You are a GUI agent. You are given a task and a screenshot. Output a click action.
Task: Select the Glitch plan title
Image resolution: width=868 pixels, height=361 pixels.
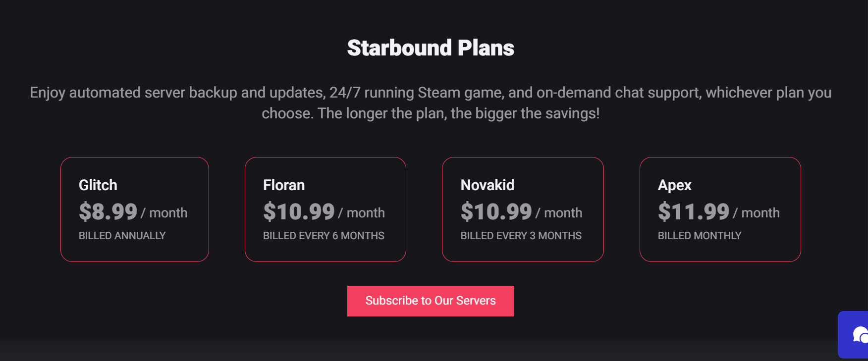click(98, 185)
